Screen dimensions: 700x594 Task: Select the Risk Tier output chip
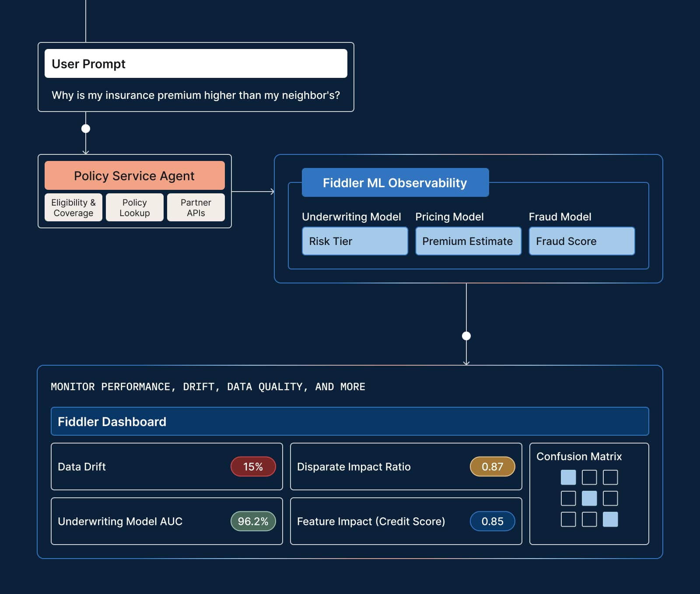(354, 241)
